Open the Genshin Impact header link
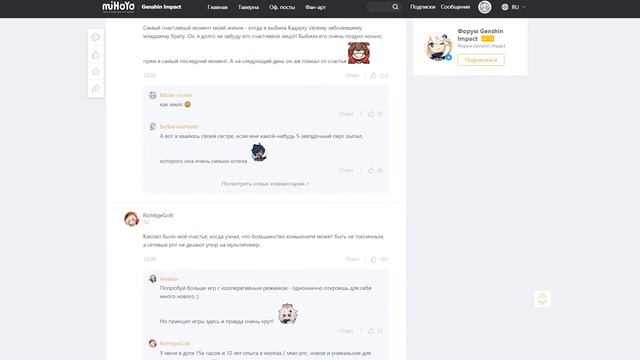 [161, 7]
